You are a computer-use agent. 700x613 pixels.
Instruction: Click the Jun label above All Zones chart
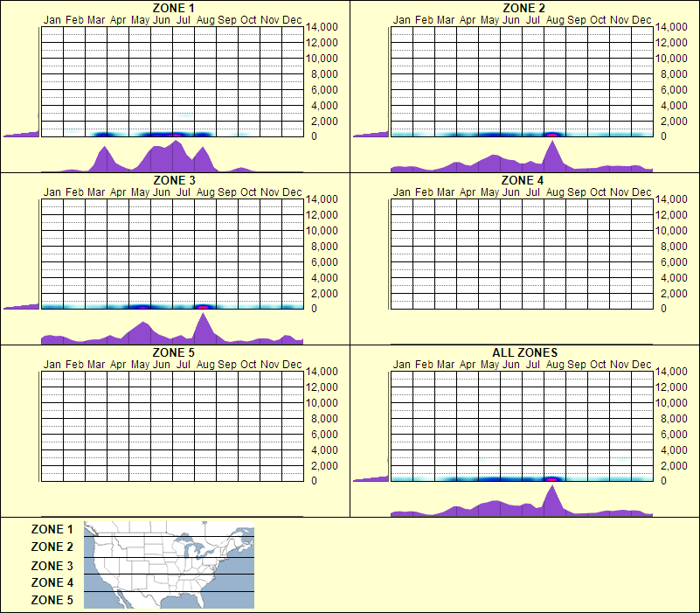click(510, 365)
